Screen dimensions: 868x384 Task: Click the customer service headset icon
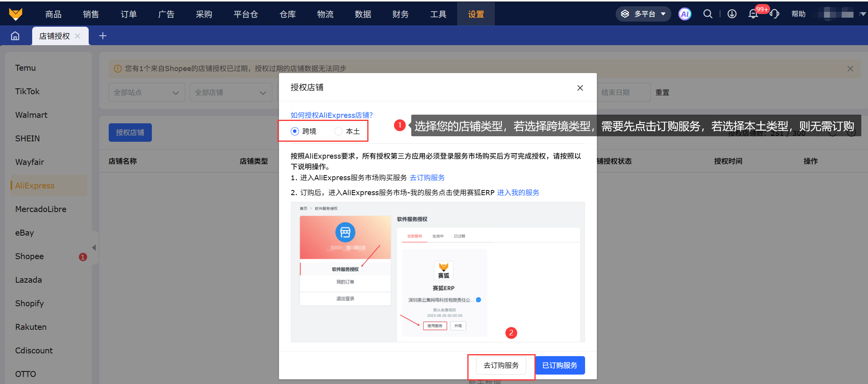(x=775, y=14)
